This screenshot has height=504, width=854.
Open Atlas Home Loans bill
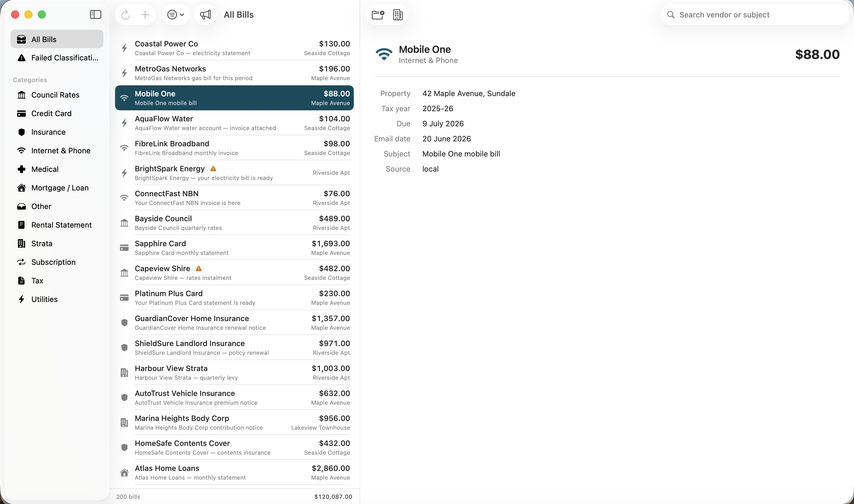coord(234,472)
